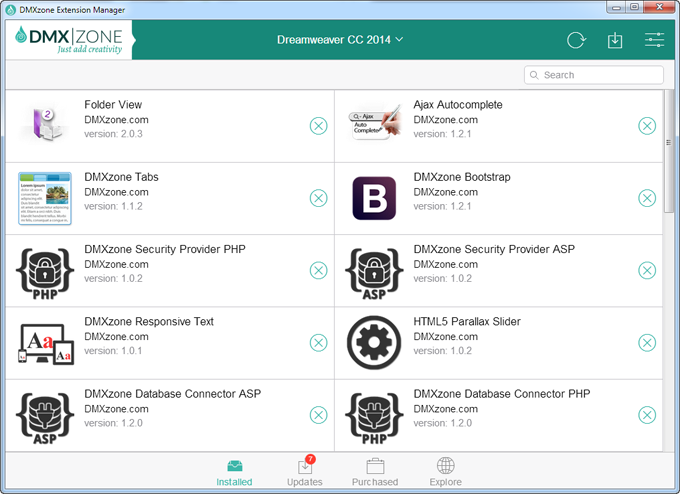Uninstall Ajax Autocomplete extension
This screenshot has height=494, width=680.
pos(647,126)
